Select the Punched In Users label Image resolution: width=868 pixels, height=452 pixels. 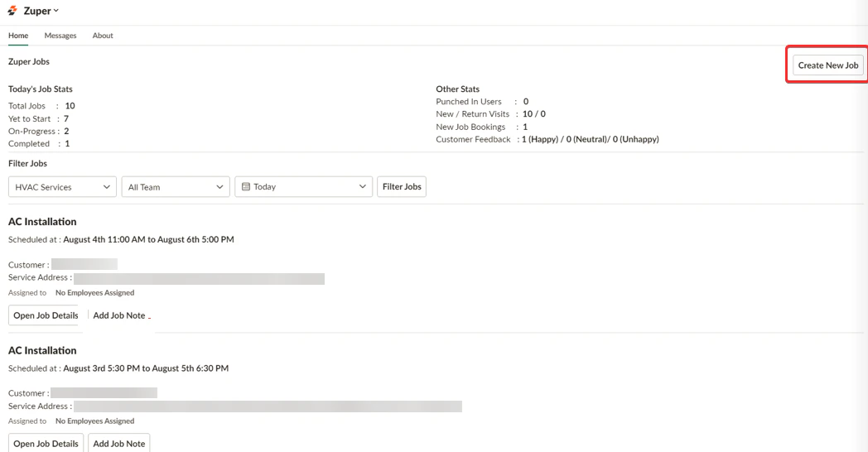468,102
